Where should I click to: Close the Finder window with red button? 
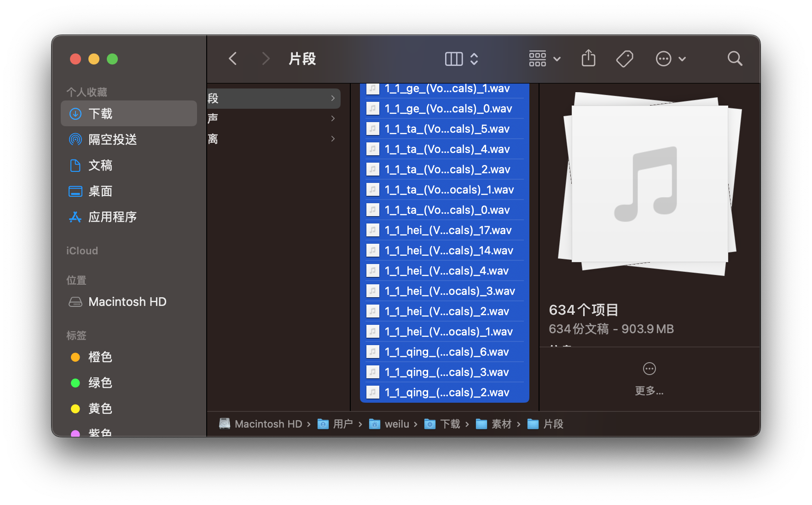point(75,59)
